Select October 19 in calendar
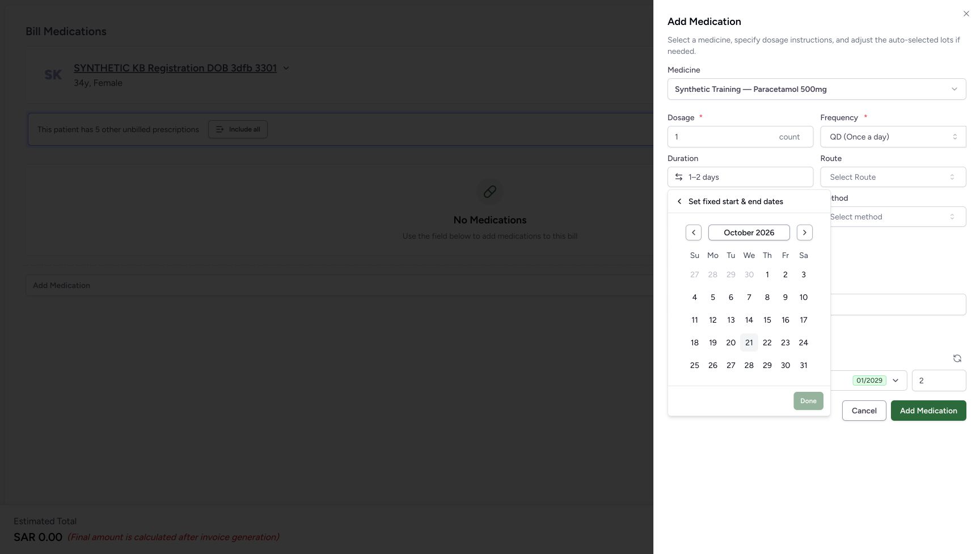The image size is (980, 554). click(x=712, y=342)
